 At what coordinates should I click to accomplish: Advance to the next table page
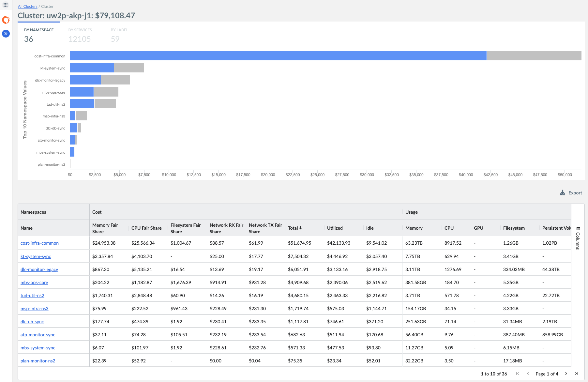point(566,374)
